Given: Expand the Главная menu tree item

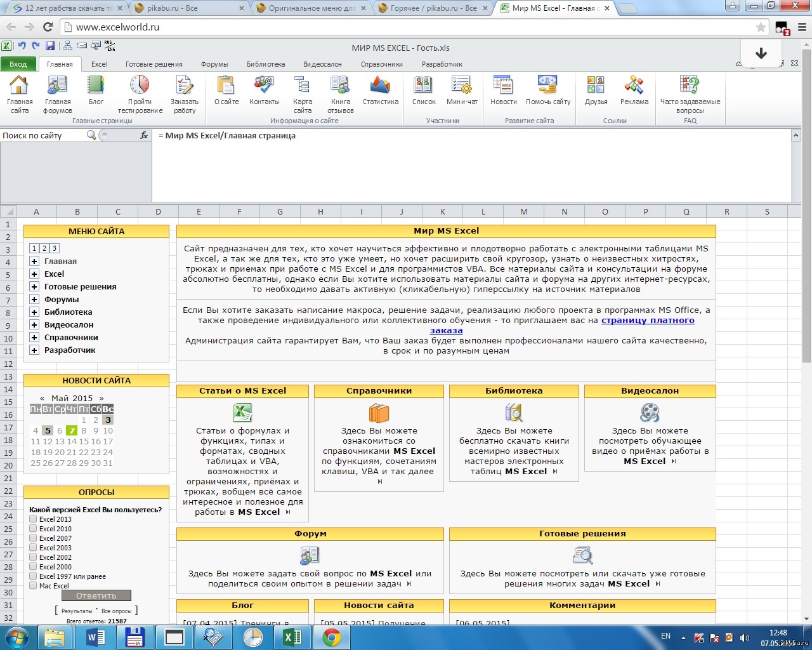Looking at the screenshot, I should pos(34,261).
